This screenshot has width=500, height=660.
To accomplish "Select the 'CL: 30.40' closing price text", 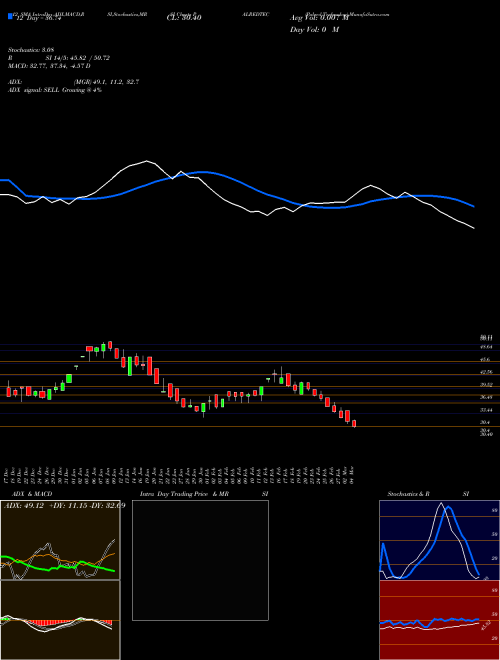I will (x=184, y=18).
